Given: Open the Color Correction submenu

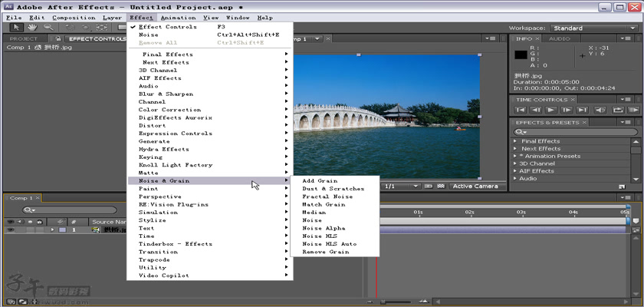Looking at the screenshot, I should coord(210,110).
